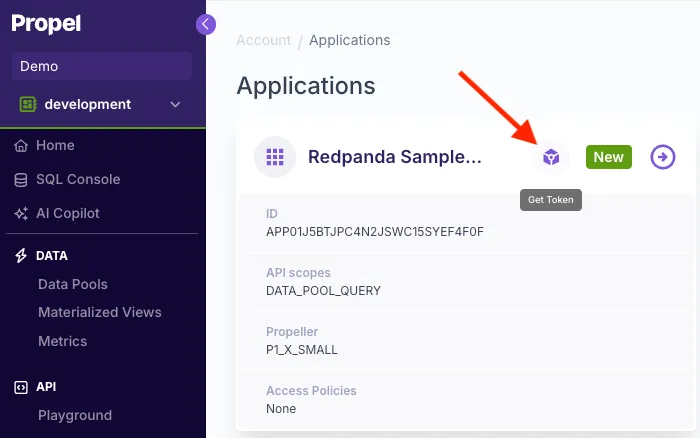Go to Home in the sidebar
Image resolution: width=700 pixels, height=438 pixels.
click(x=55, y=145)
